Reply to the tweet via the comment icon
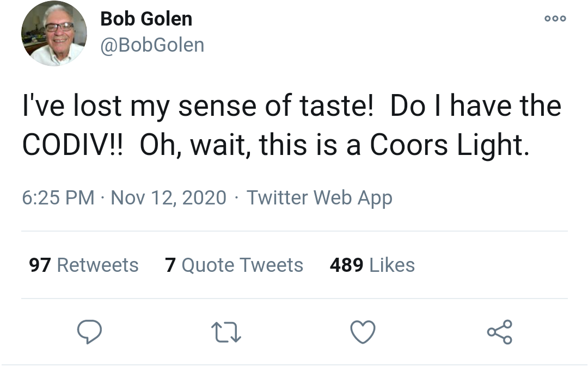 [90, 332]
